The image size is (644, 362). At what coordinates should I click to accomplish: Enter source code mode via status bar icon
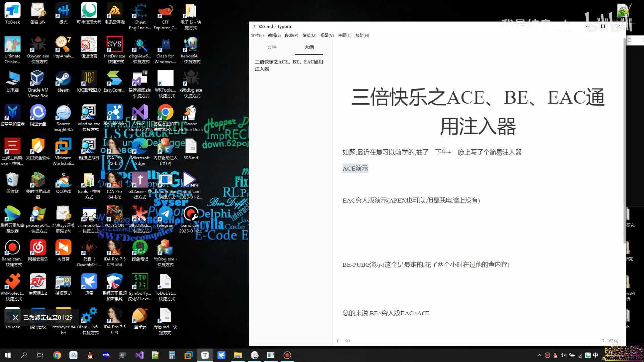point(348,341)
